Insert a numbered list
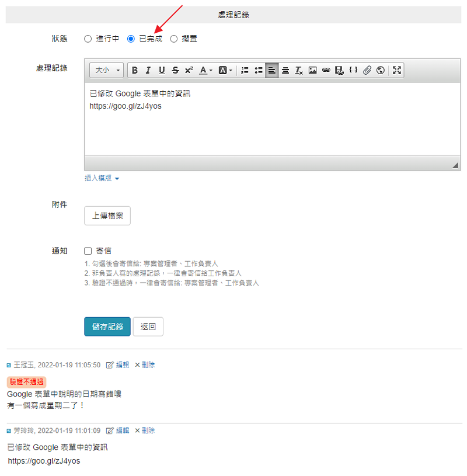The width and height of the screenshot is (467, 476). click(x=245, y=70)
